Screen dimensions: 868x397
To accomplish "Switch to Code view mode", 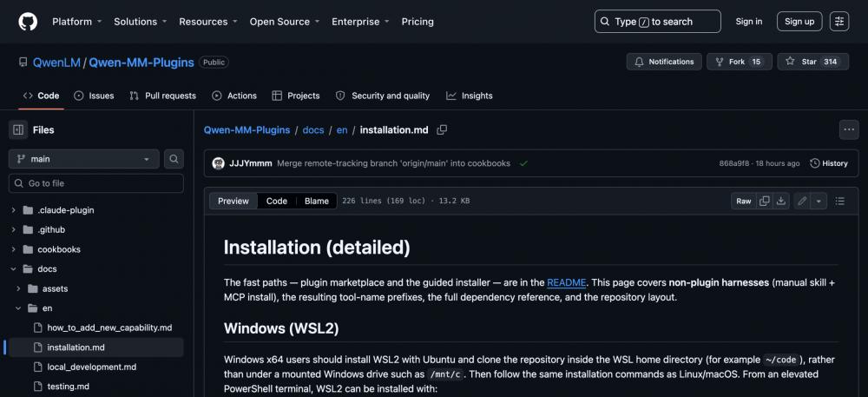I will (276, 201).
